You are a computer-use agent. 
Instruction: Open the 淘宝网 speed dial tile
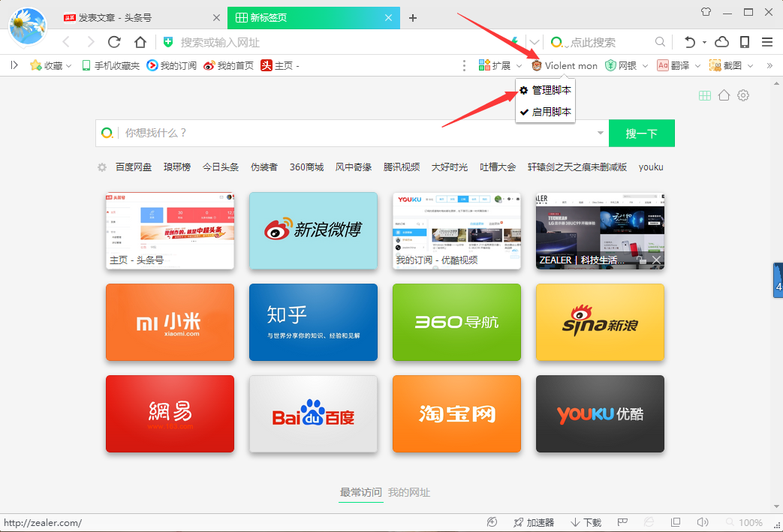456,413
